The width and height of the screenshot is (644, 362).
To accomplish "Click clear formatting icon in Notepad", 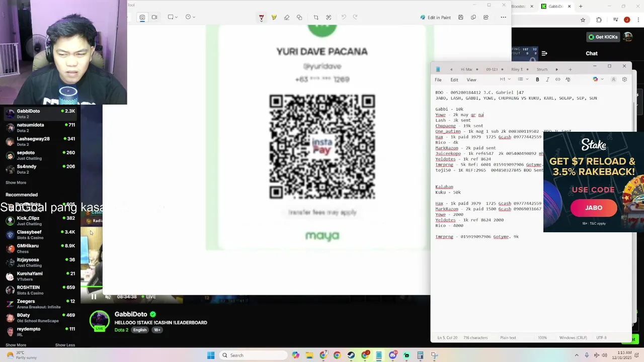I will pyautogui.click(x=568, y=79).
